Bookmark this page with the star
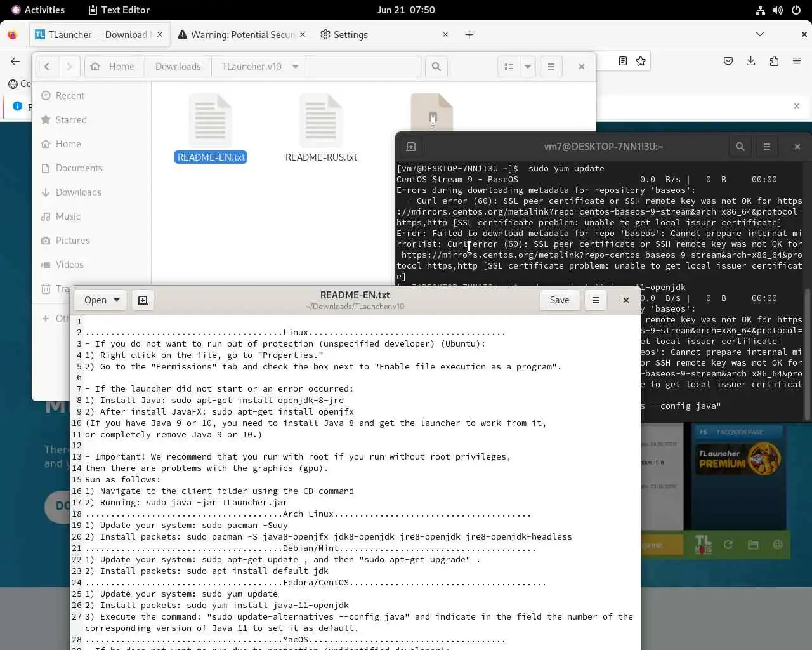This screenshot has width=812, height=650. click(641, 61)
